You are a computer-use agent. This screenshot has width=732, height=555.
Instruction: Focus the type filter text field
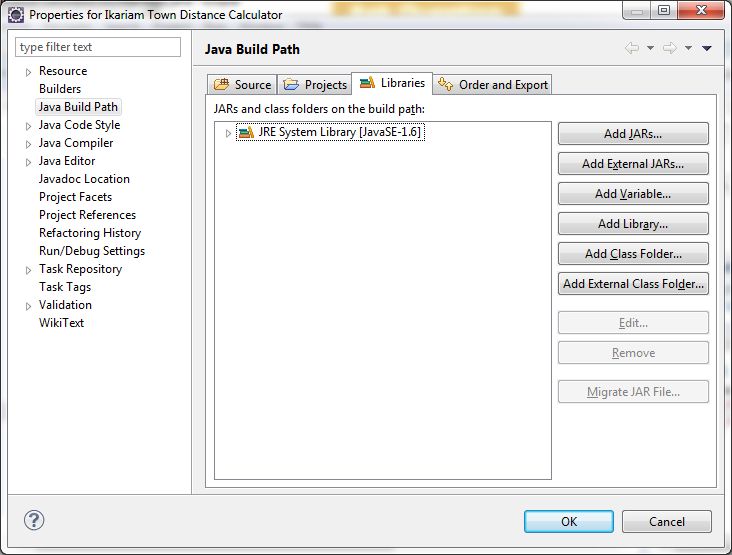(98, 47)
